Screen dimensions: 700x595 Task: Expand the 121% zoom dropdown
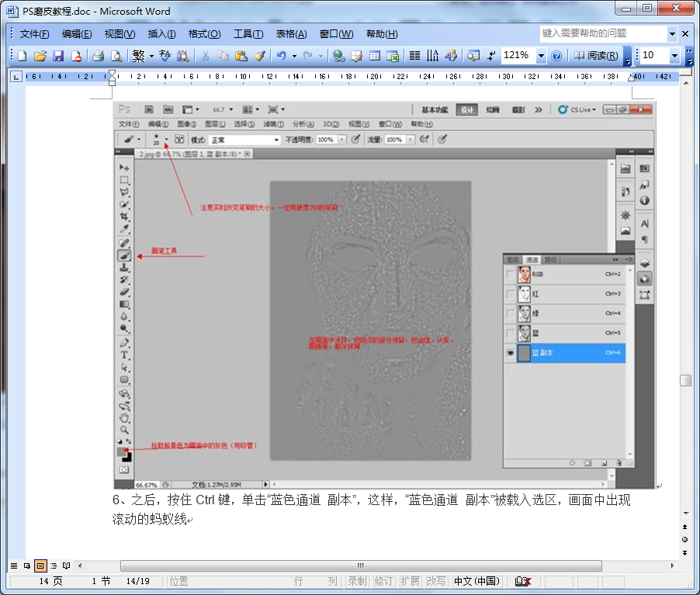(x=541, y=56)
